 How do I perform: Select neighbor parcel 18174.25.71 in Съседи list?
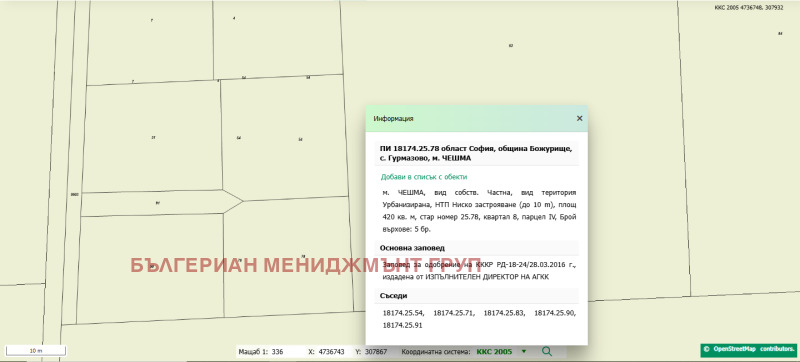[x=454, y=313]
